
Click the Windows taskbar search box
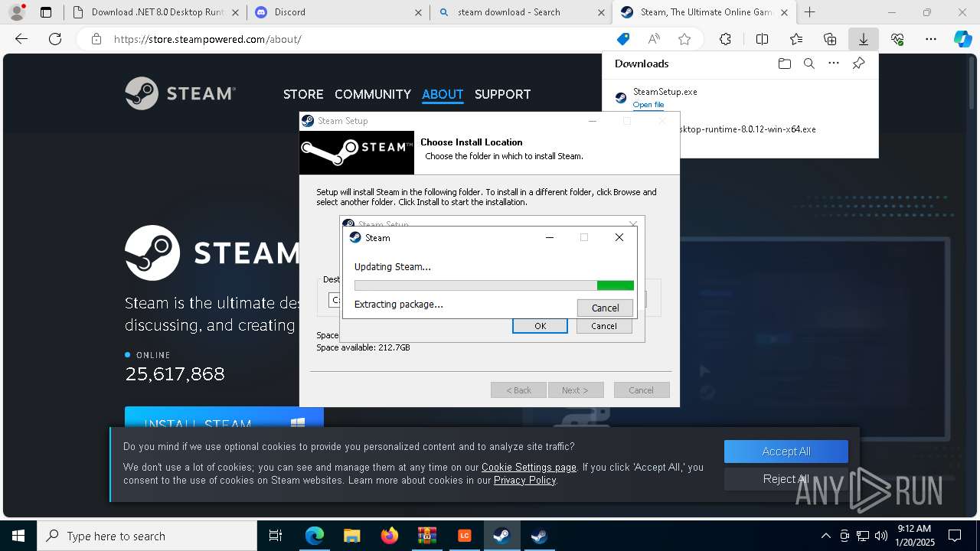[x=147, y=536]
